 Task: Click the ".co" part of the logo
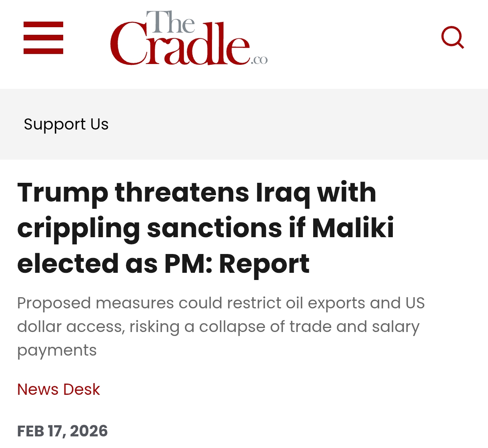pos(259,60)
